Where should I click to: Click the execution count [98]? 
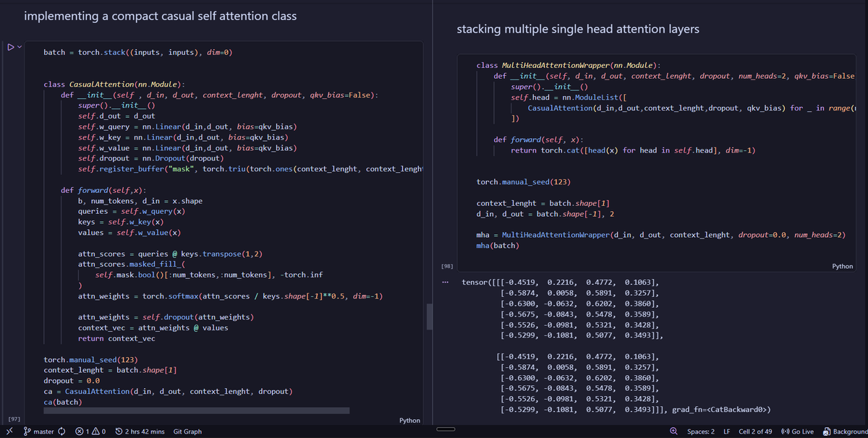pos(446,266)
